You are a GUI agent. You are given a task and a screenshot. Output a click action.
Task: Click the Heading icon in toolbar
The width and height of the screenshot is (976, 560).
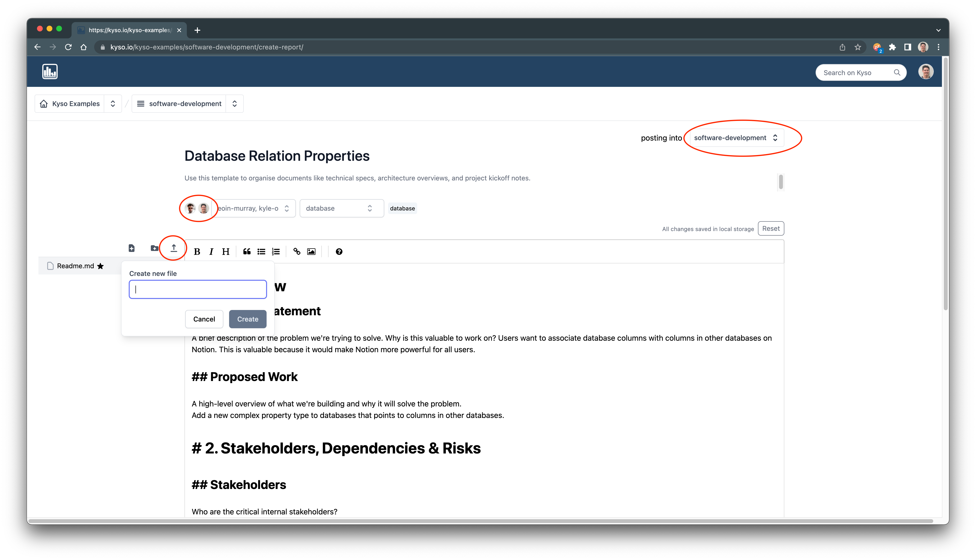[226, 251]
